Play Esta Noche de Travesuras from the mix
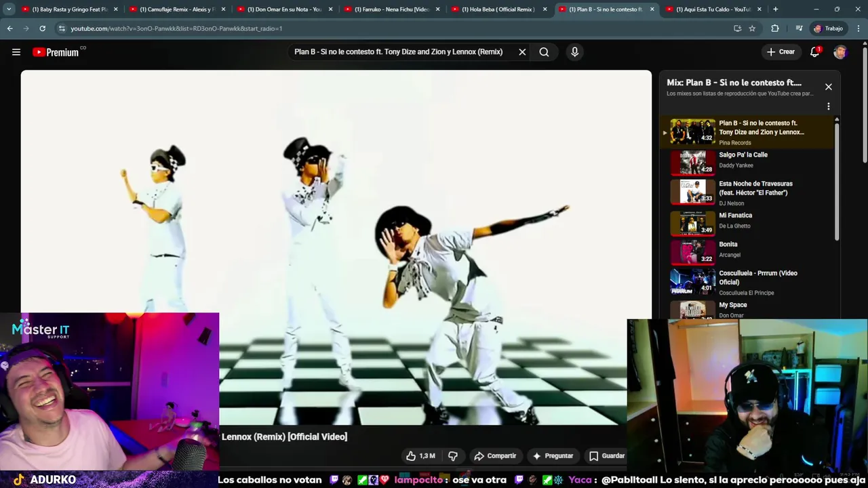This screenshot has width=868, height=488. point(747,192)
